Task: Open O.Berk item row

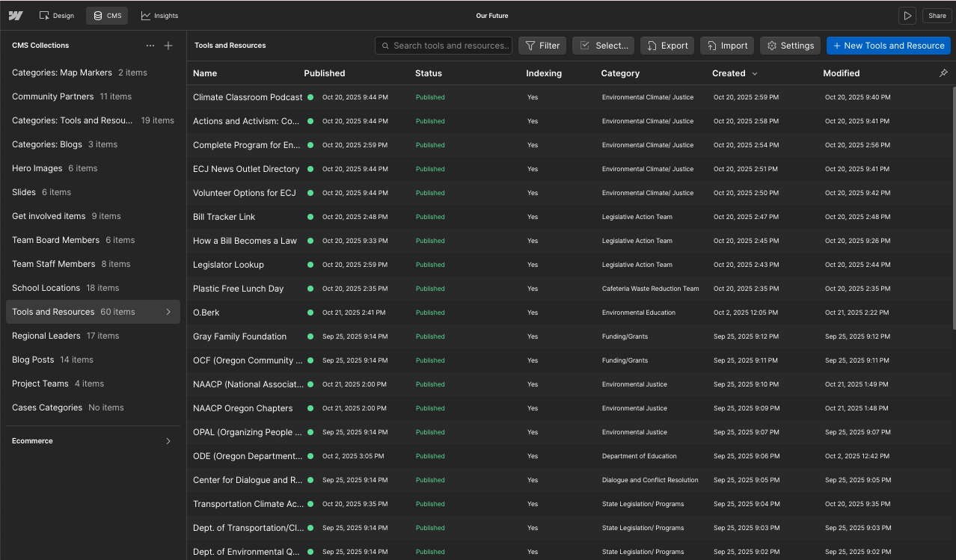Action: [571, 313]
